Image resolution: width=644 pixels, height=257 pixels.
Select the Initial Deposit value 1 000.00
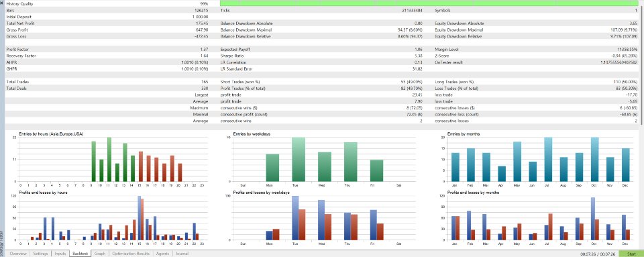point(200,17)
